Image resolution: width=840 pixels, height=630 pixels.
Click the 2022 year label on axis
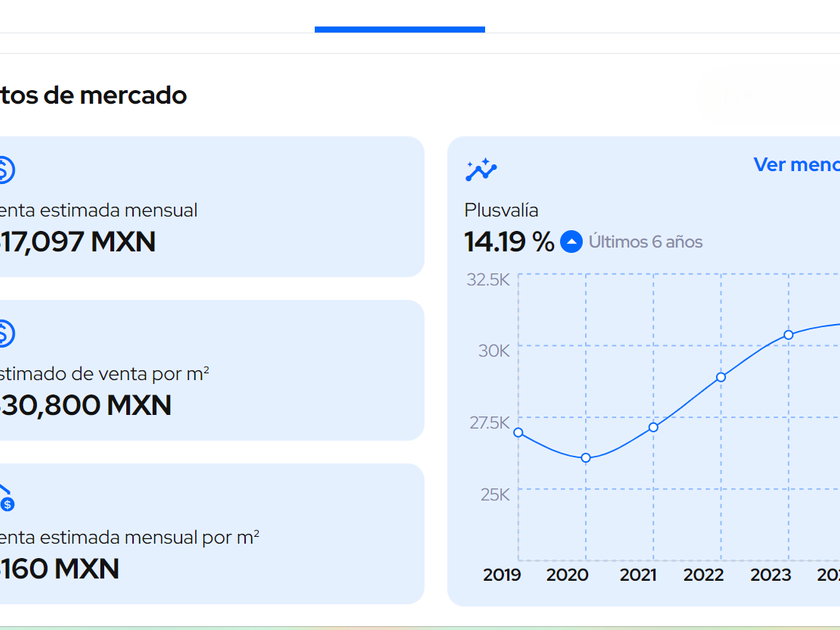point(703,575)
